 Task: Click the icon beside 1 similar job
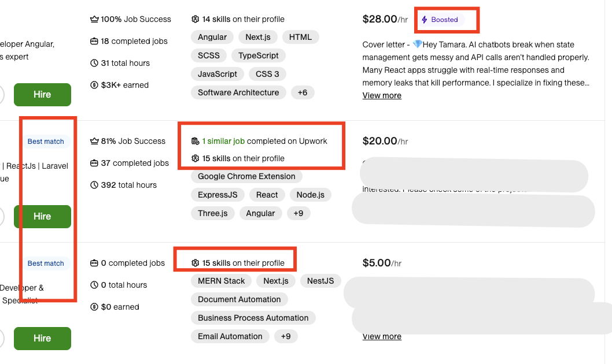tap(196, 141)
